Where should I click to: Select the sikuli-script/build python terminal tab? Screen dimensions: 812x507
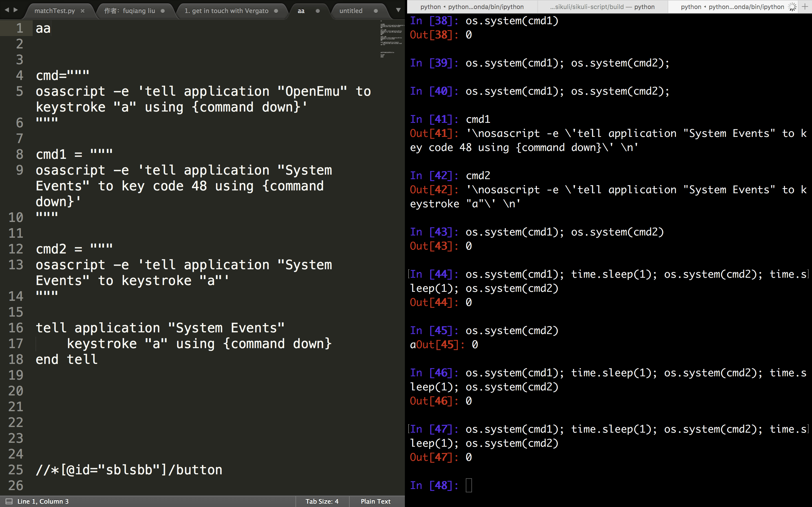(602, 7)
